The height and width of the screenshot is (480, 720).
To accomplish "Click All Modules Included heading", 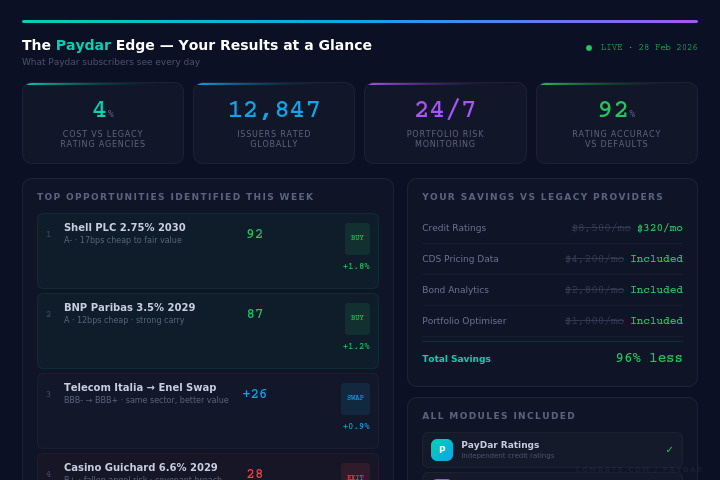I will (499, 416).
